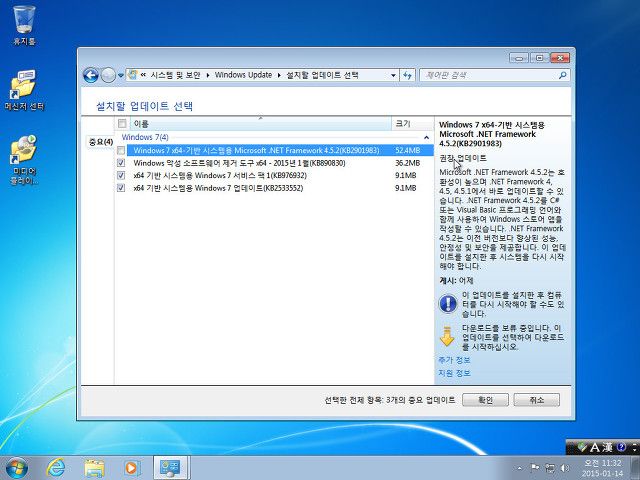Select the 설치할 업데이트 선택 breadcrumb
Screen dimensions: 640x480
(322, 75)
